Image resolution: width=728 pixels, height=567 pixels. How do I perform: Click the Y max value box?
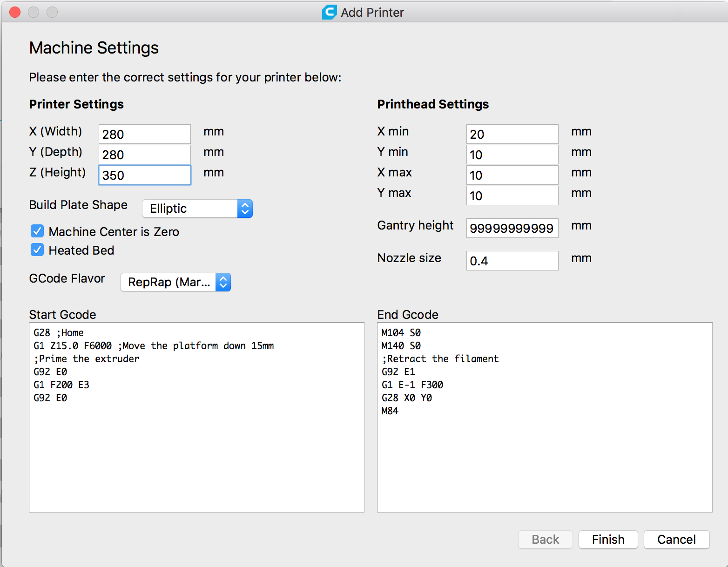512,196
